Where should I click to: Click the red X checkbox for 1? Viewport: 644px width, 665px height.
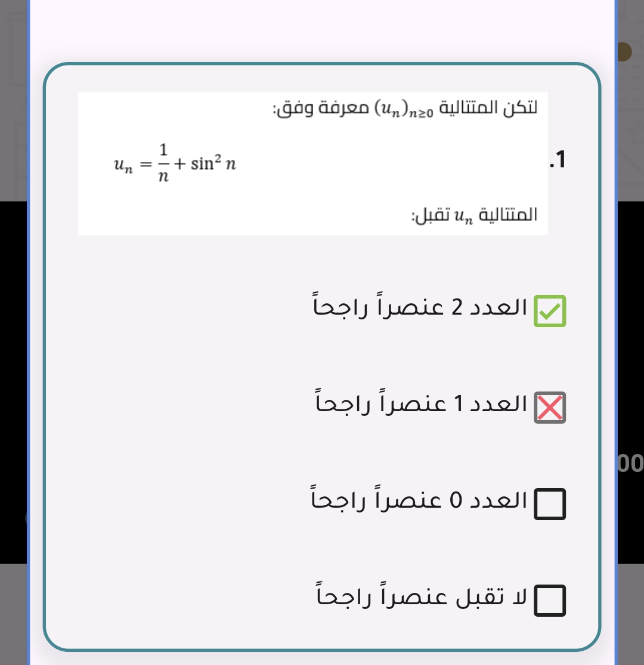coord(550,408)
